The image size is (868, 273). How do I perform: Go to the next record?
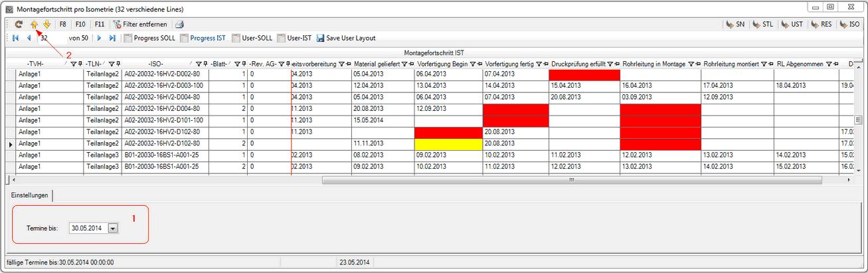click(100, 39)
